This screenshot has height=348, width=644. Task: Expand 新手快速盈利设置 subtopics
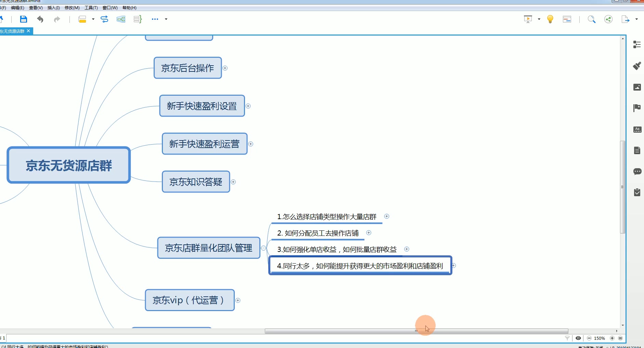[248, 106]
